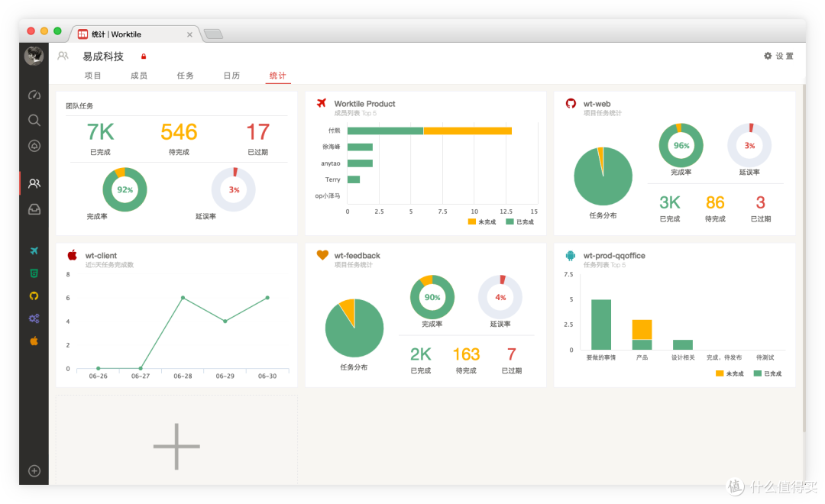Screen dimensions: 825x504
Task: Select the team people icon in sidebar
Action: pos(34,183)
